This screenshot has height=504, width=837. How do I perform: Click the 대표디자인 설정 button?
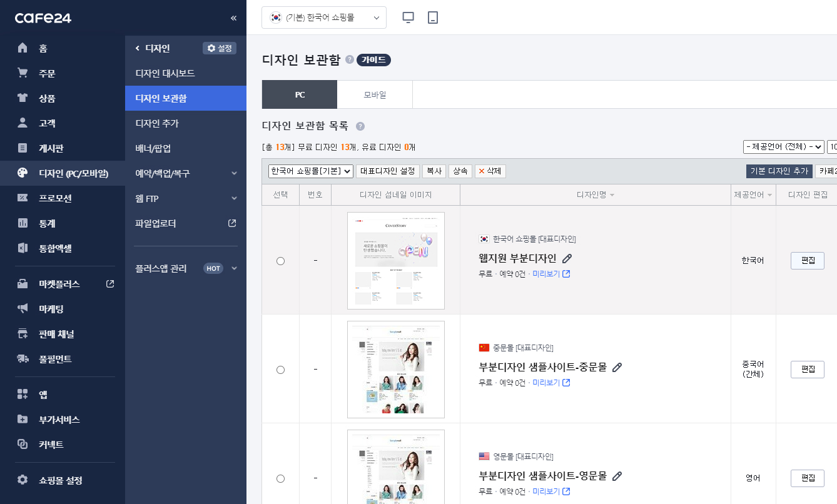388,171
